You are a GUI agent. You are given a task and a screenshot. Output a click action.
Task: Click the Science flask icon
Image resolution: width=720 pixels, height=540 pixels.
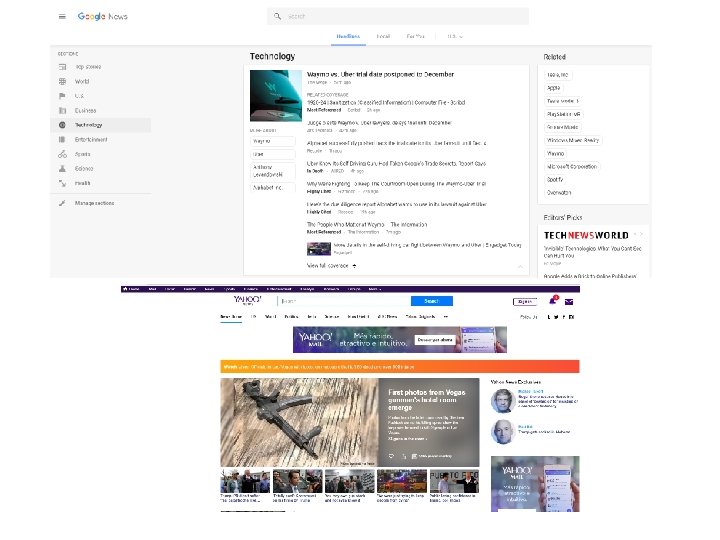pos(62,169)
